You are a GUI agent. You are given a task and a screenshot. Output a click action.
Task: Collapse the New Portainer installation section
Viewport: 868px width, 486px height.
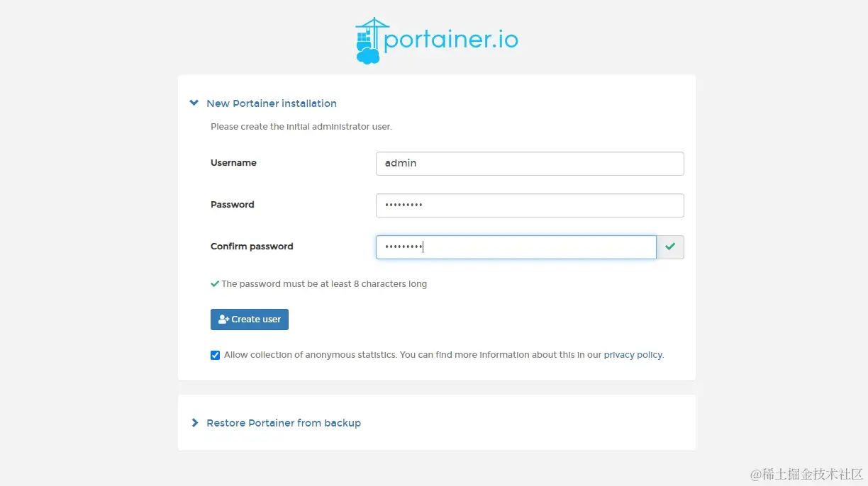pyautogui.click(x=263, y=103)
